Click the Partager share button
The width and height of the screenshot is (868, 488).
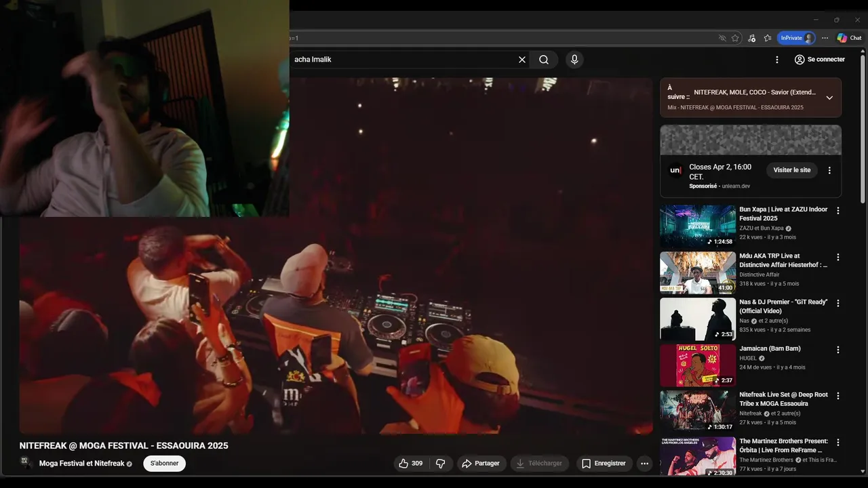pyautogui.click(x=481, y=464)
